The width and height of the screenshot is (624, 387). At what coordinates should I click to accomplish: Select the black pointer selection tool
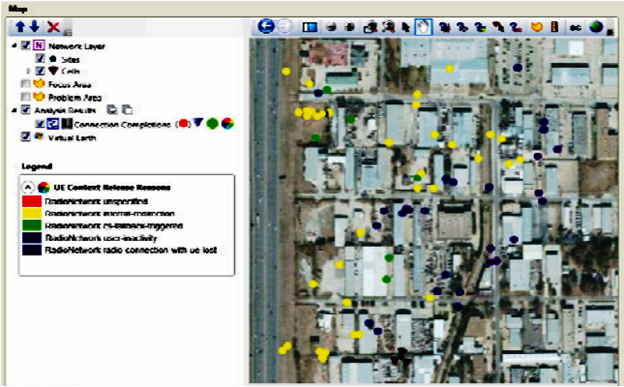pyautogui.click(x=406, y=27)
